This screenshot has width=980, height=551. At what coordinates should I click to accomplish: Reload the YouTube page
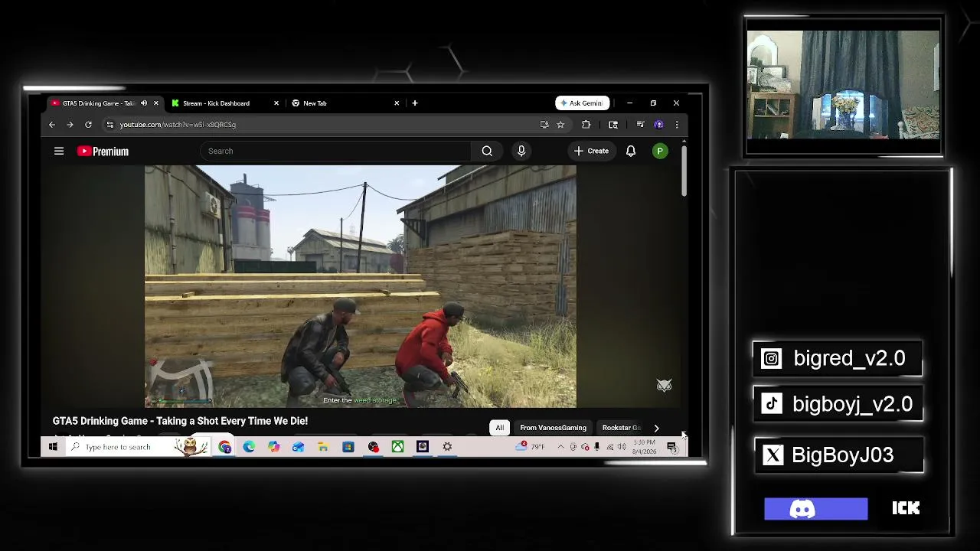pos(88,125)
